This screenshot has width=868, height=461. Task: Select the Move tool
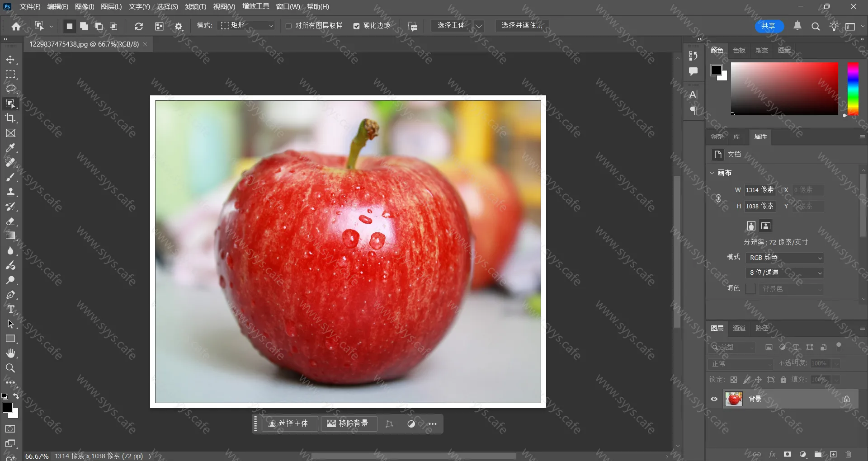click(10, 60)
